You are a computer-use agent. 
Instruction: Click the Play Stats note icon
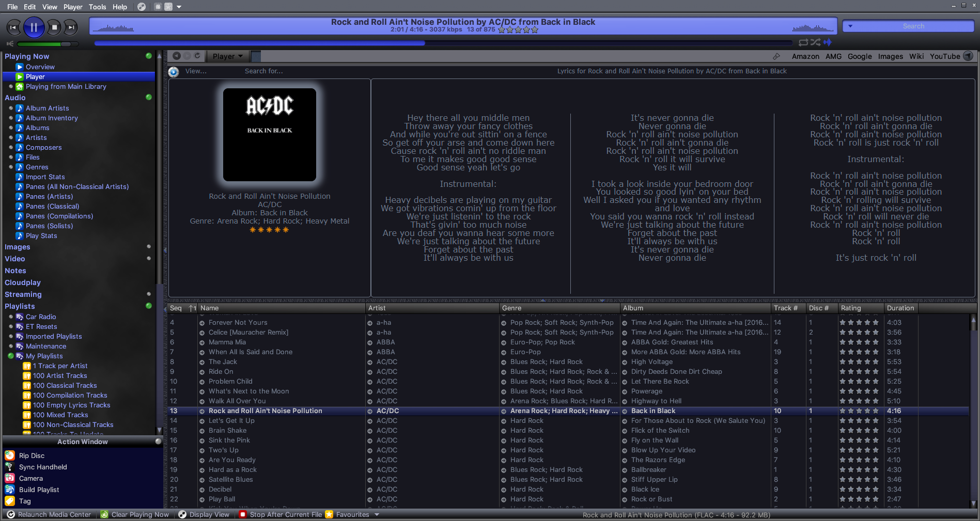20,235
